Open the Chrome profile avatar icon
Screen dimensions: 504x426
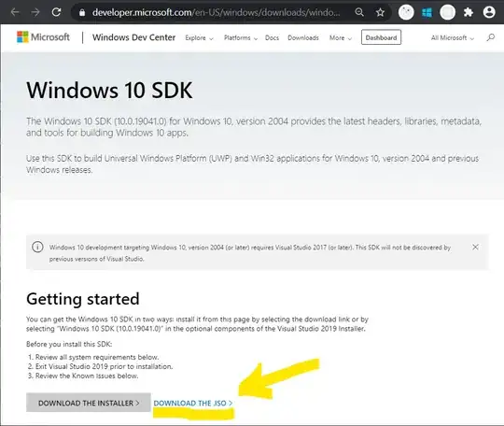(x=489, y=12)
